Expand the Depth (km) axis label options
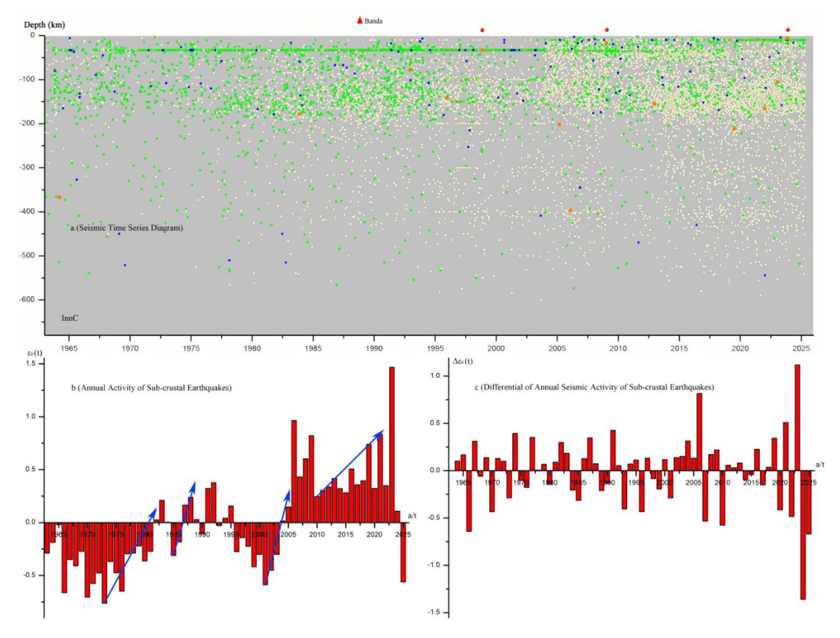The image size is (840, 638). pos(44,25)
